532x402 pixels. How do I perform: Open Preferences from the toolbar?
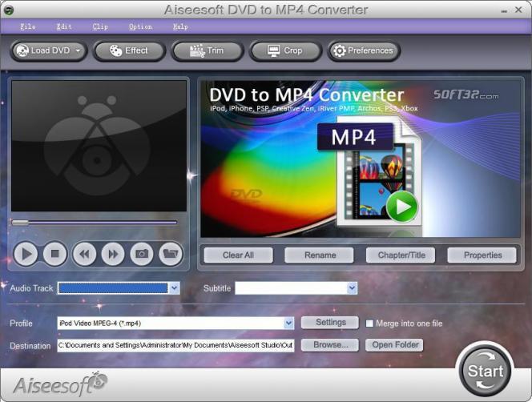pos(364,51)
